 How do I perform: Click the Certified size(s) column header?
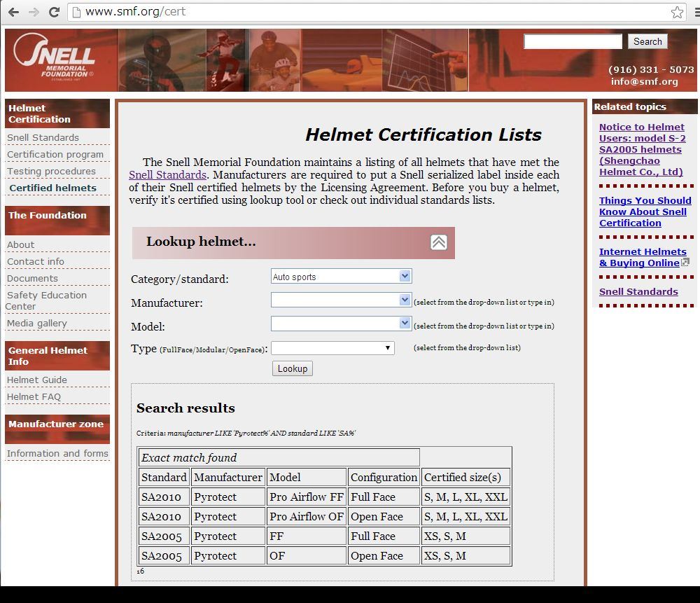tap(465, 477)
